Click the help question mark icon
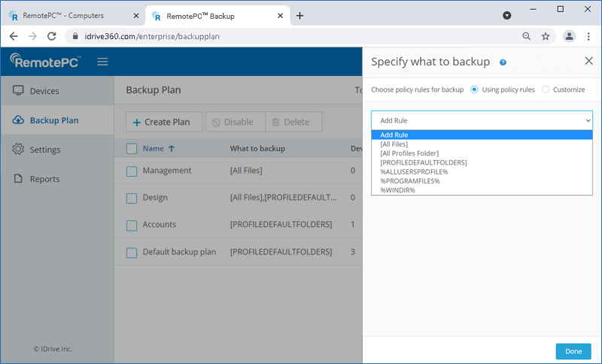The width and height of the screenshot is (602, 364). coord(503,62)
